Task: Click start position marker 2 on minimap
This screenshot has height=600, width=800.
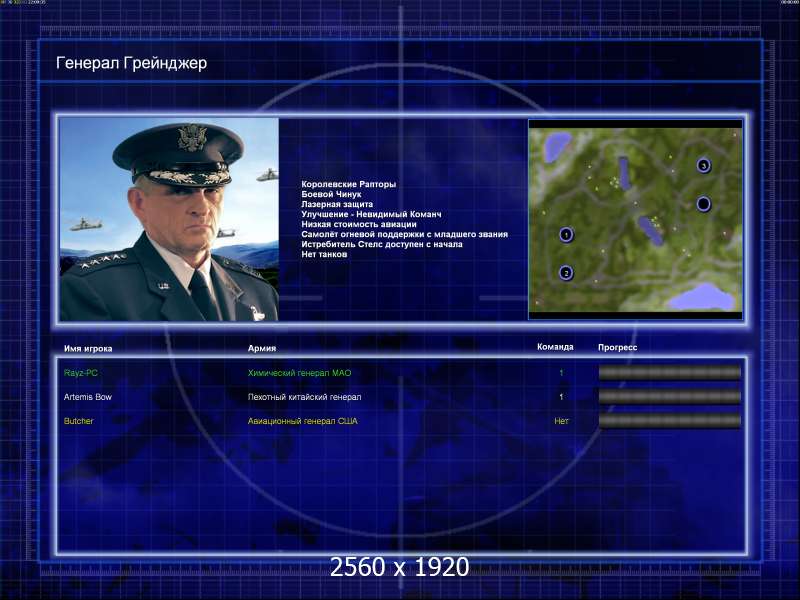Action: (566, 273)
